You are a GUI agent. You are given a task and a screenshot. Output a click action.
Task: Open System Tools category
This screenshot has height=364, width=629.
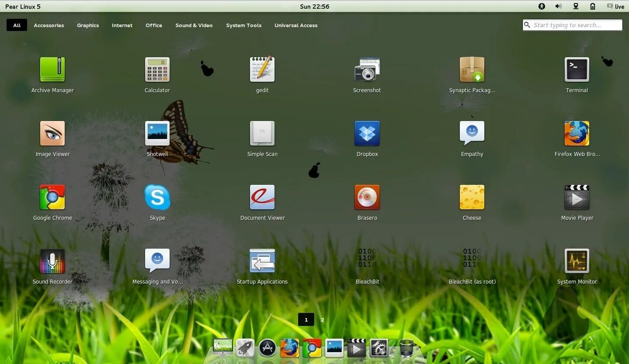[x=243, y=25]
